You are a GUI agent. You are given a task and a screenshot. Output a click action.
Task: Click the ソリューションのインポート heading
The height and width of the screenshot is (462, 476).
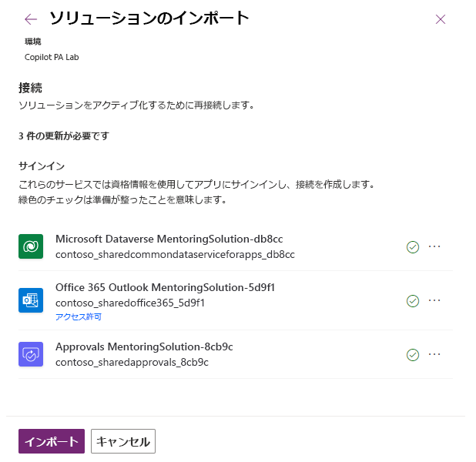[x=149, y=18]
